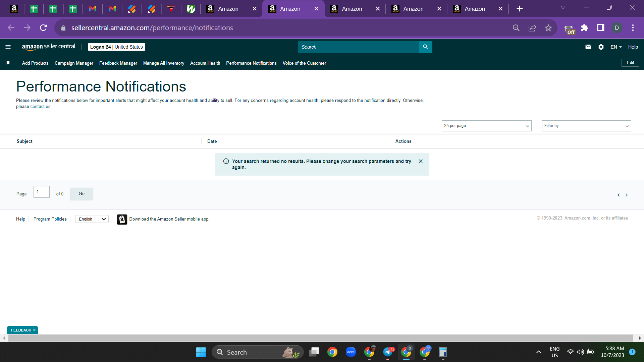The image size is (644, 362).
Task: Click the Edit favorites button
Action: 630,63
